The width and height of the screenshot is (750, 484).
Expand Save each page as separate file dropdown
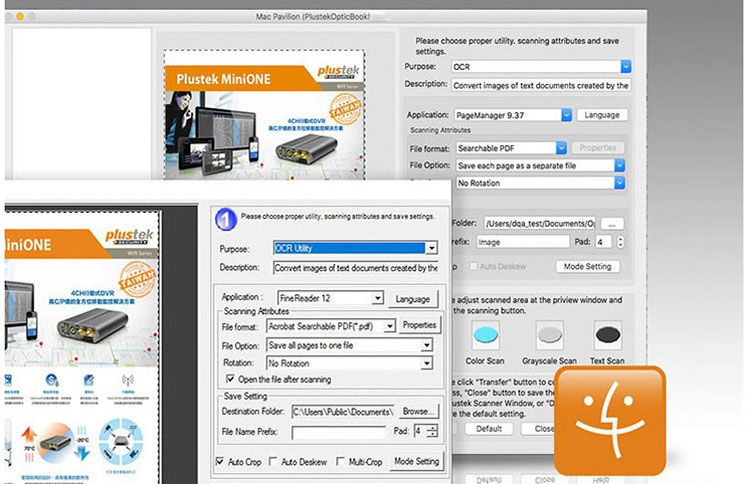tap(619, 165)
